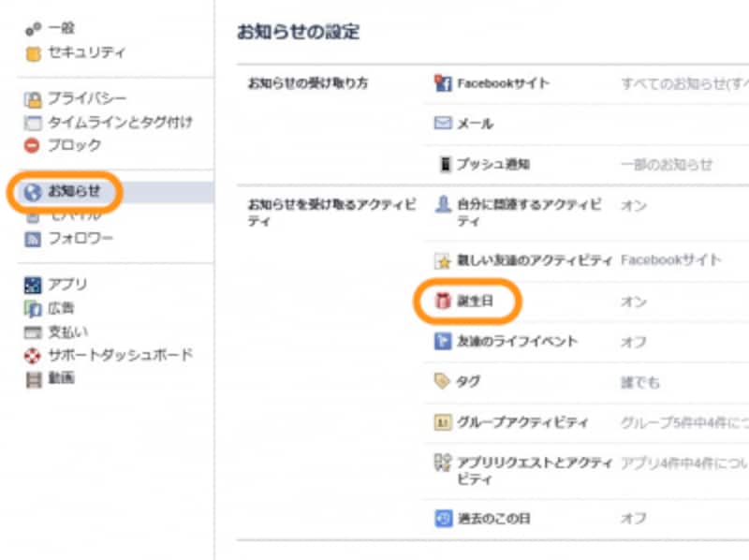Click the ブロック red stop icon

point(33,146)
